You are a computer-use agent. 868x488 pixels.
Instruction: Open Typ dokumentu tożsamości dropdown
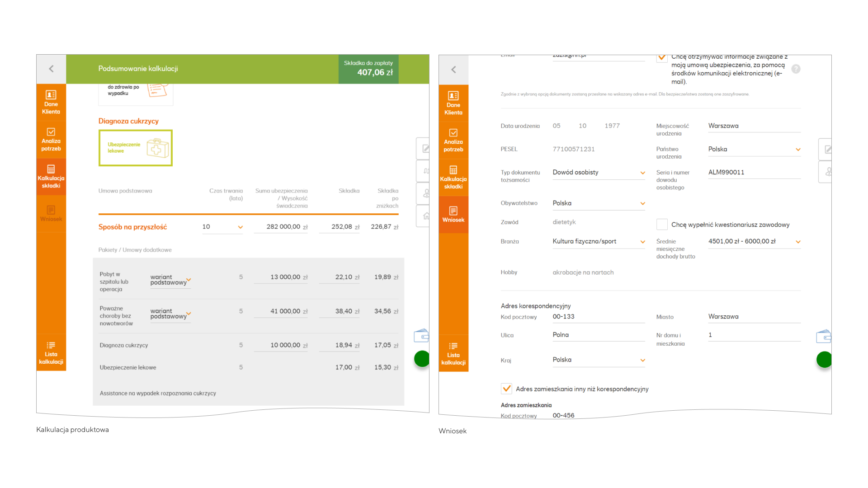pos(599,173)
